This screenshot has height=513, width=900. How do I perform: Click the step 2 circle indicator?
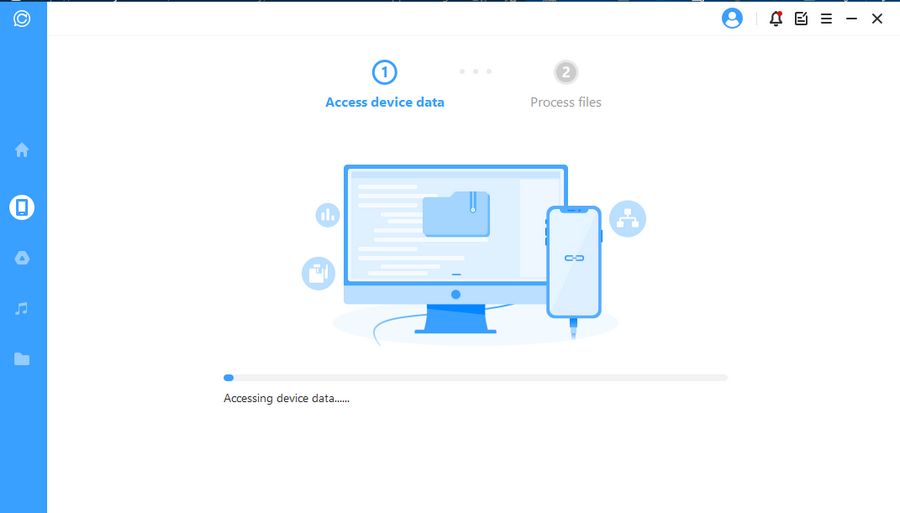click(x=566, y=72)
